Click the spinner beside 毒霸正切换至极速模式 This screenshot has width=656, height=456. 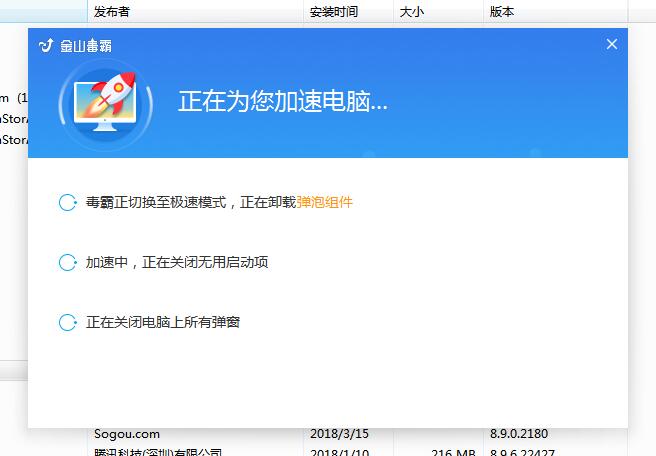(67, 202)
